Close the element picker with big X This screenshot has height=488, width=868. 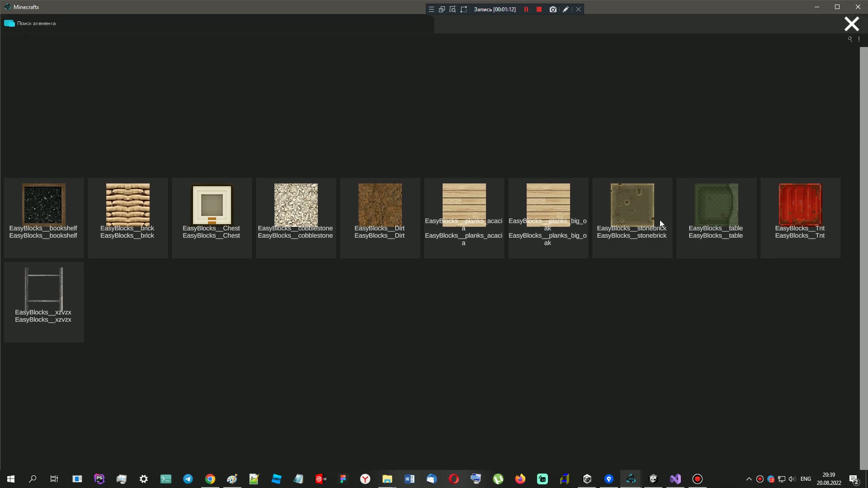tap(852, 24)
